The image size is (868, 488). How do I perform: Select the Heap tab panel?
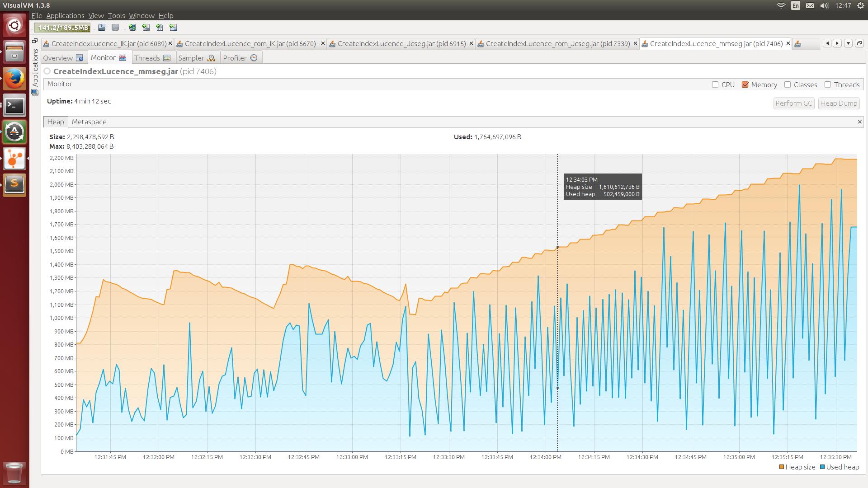tap(55, 122)
